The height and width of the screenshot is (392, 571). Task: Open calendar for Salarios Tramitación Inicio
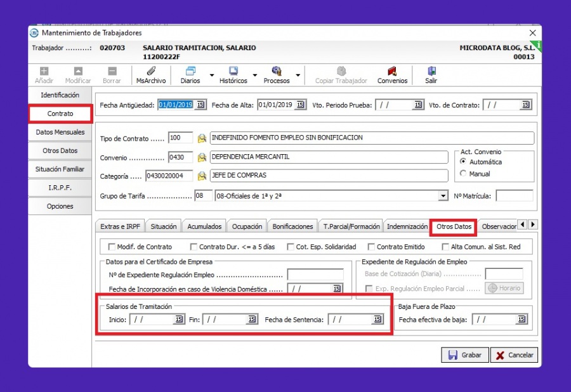point(179,319)
